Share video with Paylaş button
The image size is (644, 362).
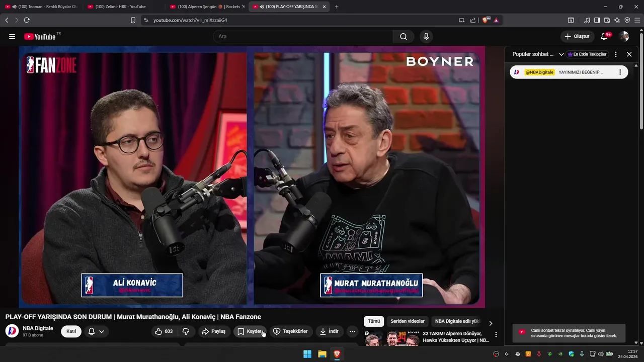(213, 331)
